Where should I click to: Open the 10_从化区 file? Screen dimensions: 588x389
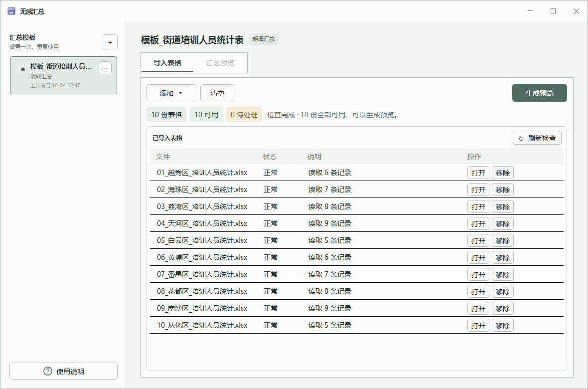pos(478,325)
